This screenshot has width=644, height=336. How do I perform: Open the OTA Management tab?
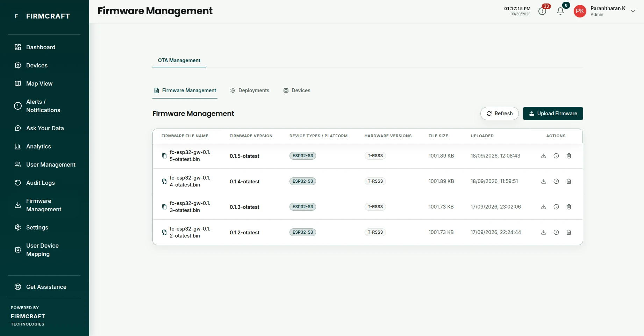pyautogui.click(x=179, y=60)
